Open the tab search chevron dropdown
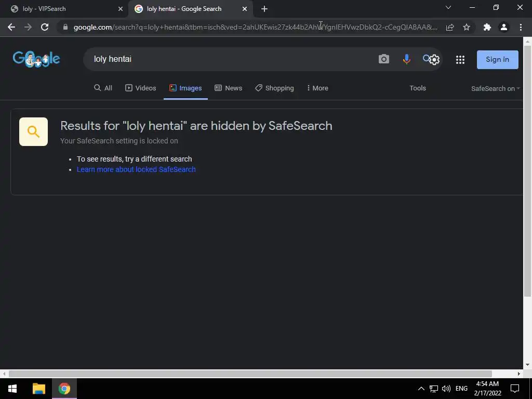The height and width of the screenshot is (399, 532). [x=448, y=7]
